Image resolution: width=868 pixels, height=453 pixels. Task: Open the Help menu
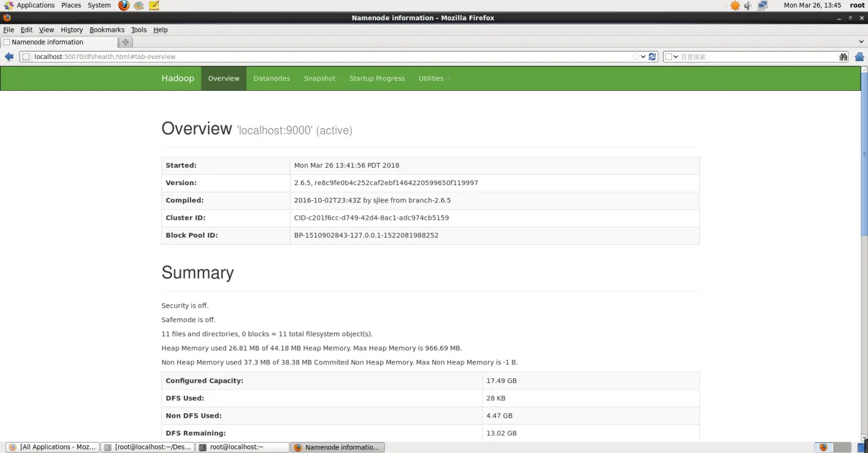coord(160,30)
